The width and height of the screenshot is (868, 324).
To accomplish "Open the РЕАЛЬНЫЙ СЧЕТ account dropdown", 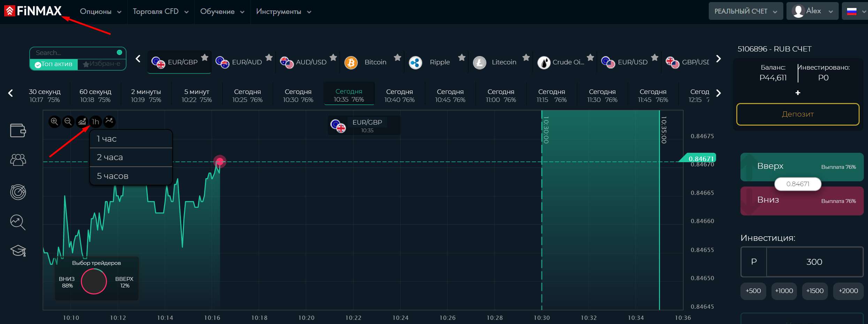I will tap(746, 11).
